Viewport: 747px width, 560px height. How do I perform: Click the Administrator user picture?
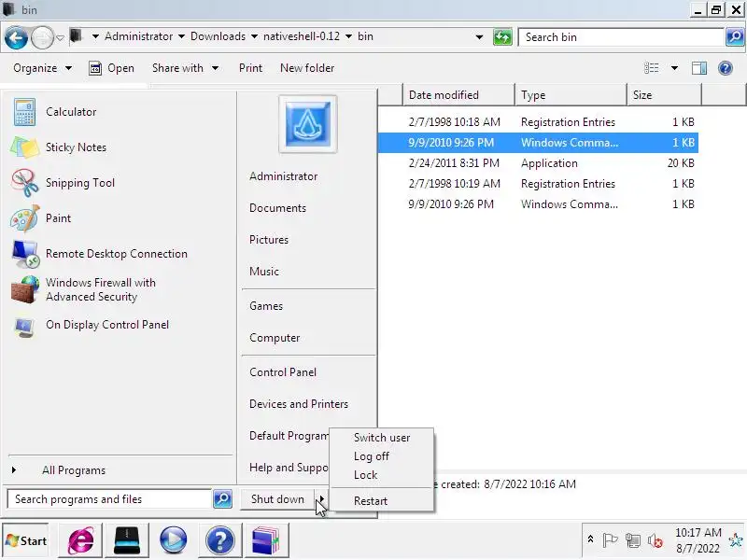pos(308,124)
